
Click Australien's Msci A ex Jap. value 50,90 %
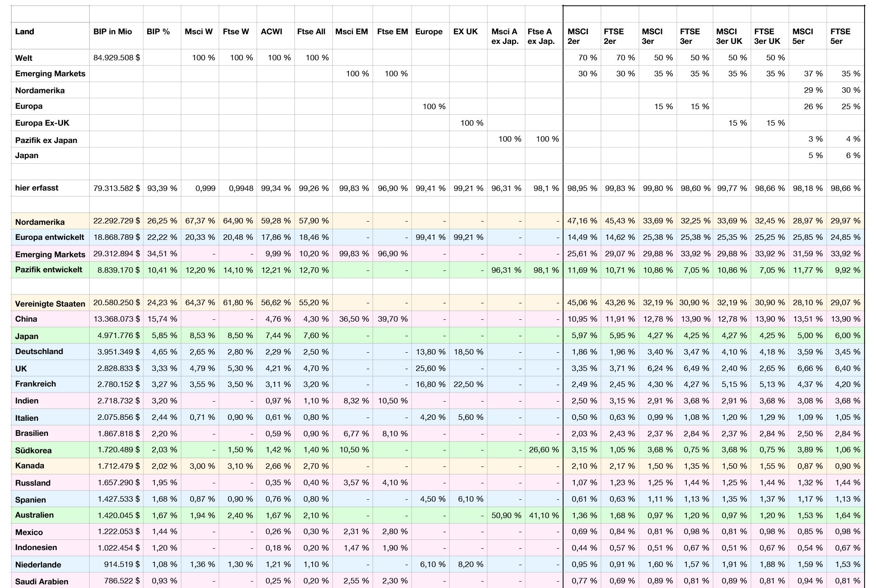pos(507,515)
